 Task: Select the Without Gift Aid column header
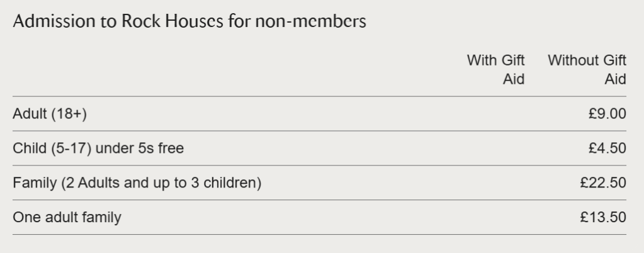[x=587, y=70]
